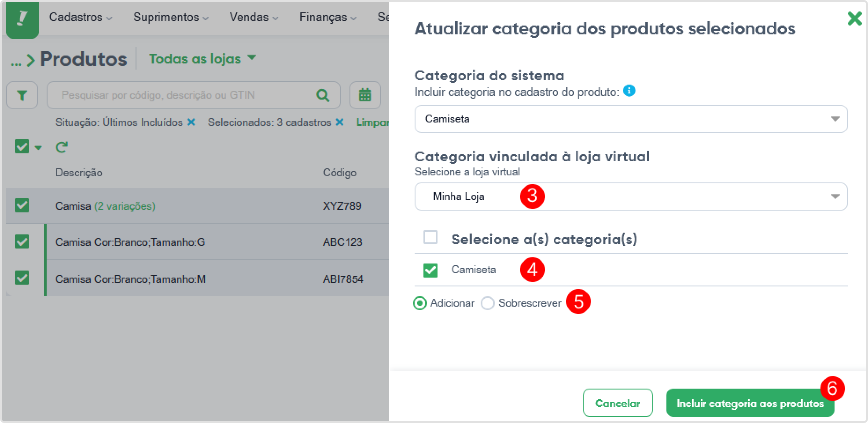Click the magnifier search icon
This screenshot has width=868, height=423.
click(323, 95)
